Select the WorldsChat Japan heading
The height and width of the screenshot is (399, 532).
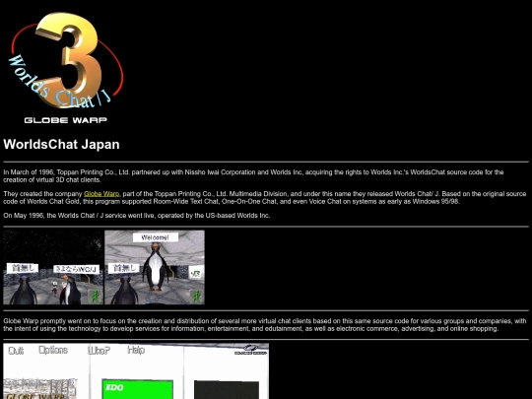click(61, 144)
